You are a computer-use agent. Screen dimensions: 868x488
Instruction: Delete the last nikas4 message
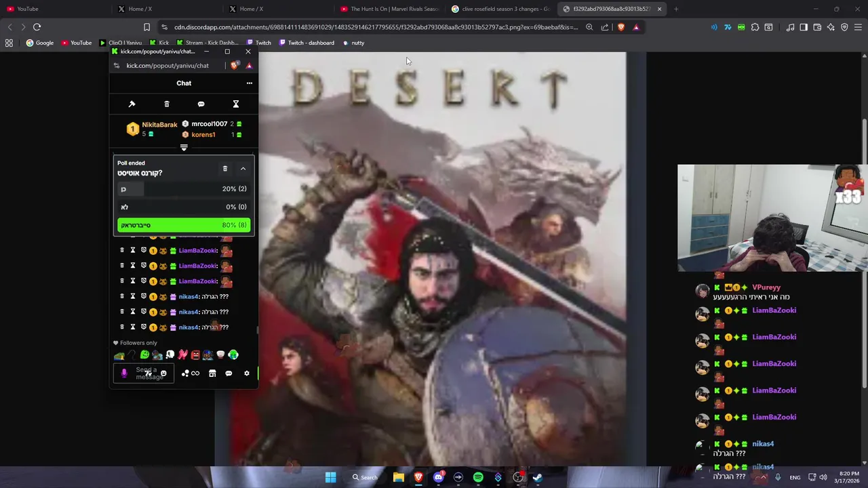[x=122, y=327]
